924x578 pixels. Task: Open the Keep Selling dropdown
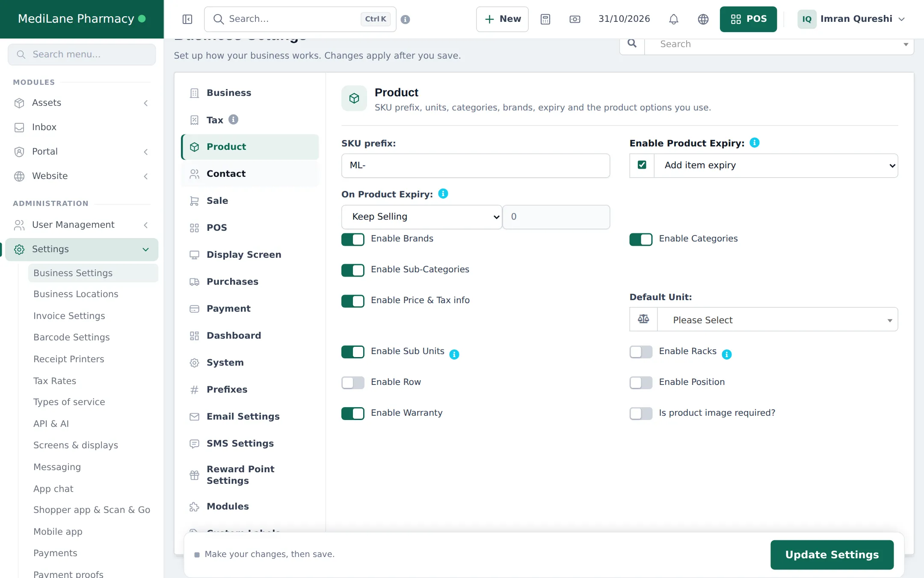click(x=422, y=217)
